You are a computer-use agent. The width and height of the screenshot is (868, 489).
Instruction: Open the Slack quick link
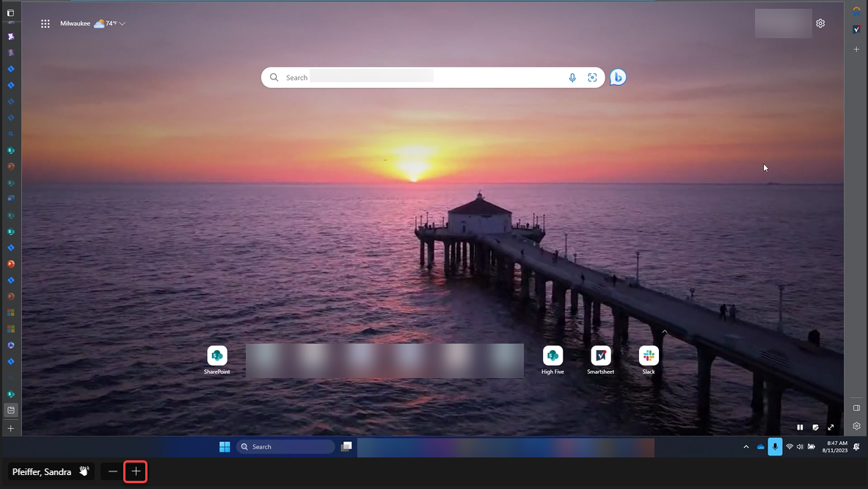[649, 355]
